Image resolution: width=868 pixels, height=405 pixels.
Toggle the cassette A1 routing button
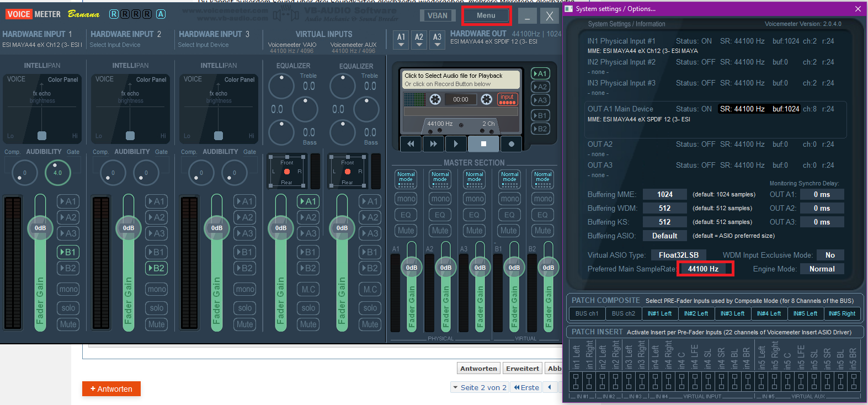[540, 73]
